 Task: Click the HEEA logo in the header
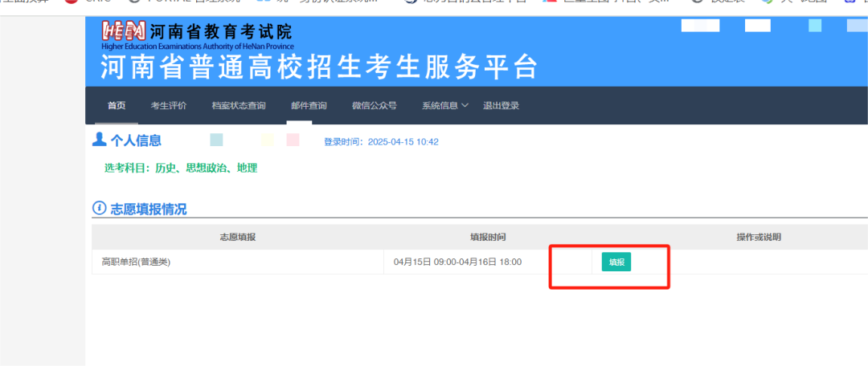pos(124,31)
